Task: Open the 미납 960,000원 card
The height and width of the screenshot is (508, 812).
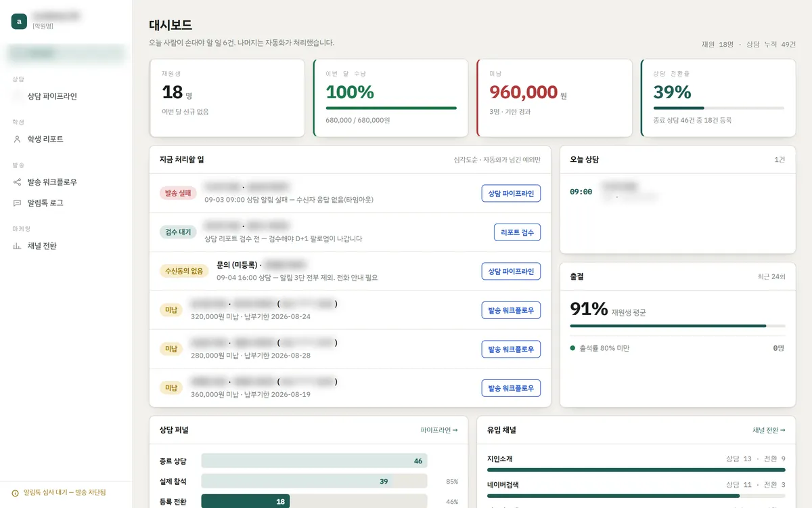Action: [x=554, y=98]
